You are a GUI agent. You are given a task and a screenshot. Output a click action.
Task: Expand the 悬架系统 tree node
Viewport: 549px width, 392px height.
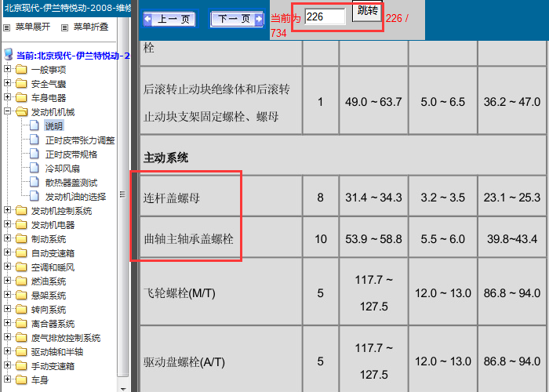click(x=7, y=295)
